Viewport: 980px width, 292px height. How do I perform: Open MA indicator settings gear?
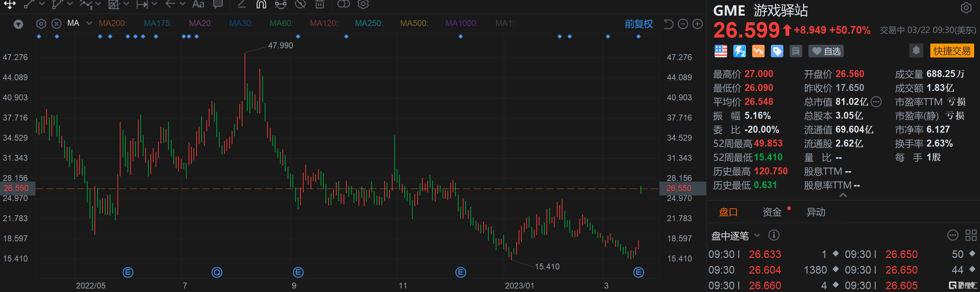click(41, 24)
